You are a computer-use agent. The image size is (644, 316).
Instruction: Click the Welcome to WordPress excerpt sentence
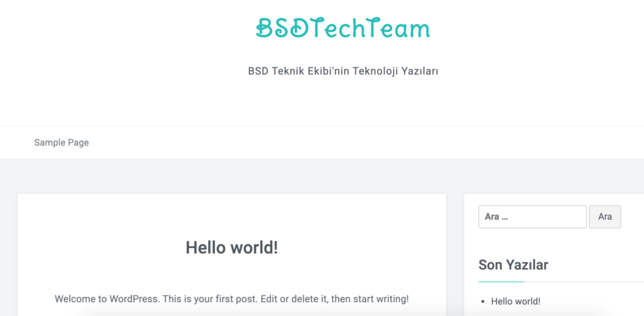point(231,299)
